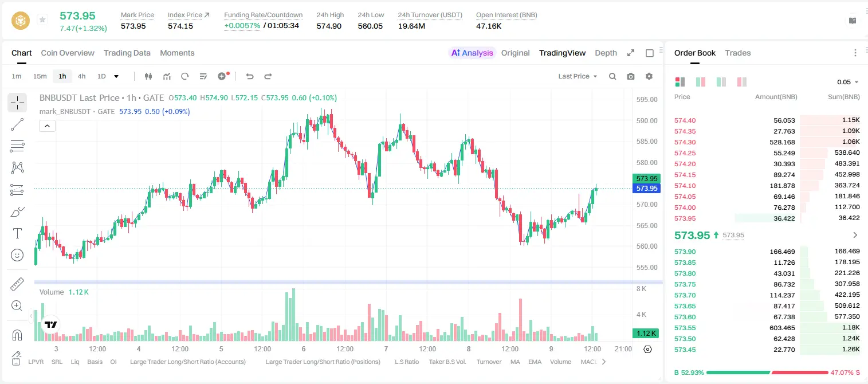Viewport: 868px width, 384px height.
Task: Show only sell orders in order book
Action: [742, 82]
